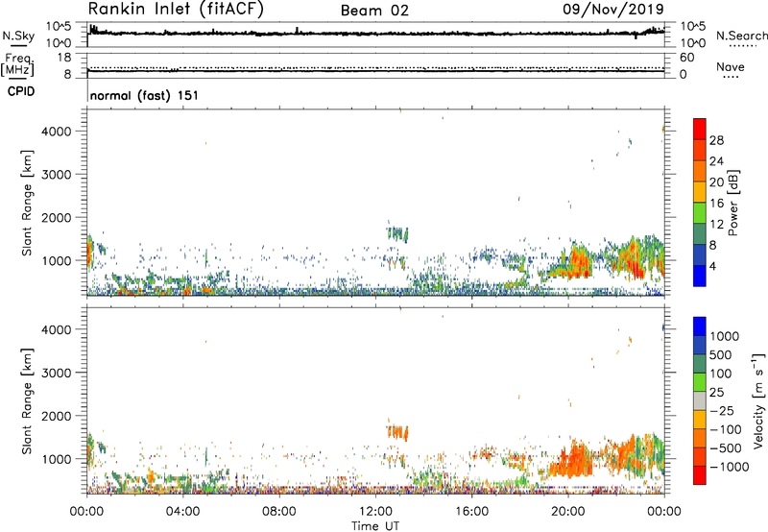Click the '2000' tick of the power panel
The width and height of the screenshot is (768, 532).
57,217
